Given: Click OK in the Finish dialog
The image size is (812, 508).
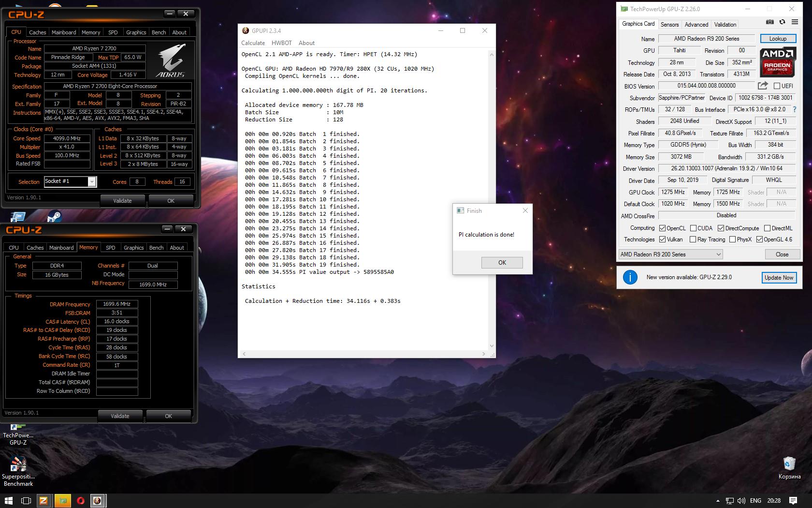Looking at the screenshot, I should coord(502,262).
